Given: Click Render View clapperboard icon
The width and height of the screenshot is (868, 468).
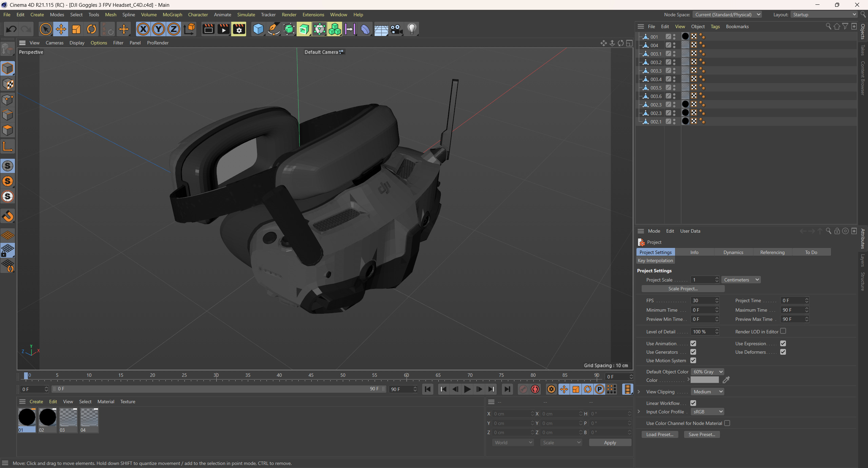Looking at the screenshot, I should coord(208,29).
